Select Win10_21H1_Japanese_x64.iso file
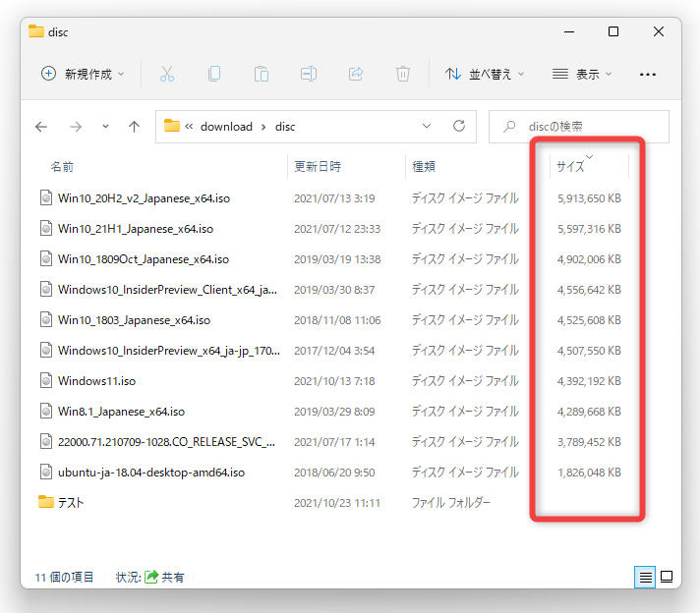The width and height of the screenshot is (700, 613). coord(136,229)
